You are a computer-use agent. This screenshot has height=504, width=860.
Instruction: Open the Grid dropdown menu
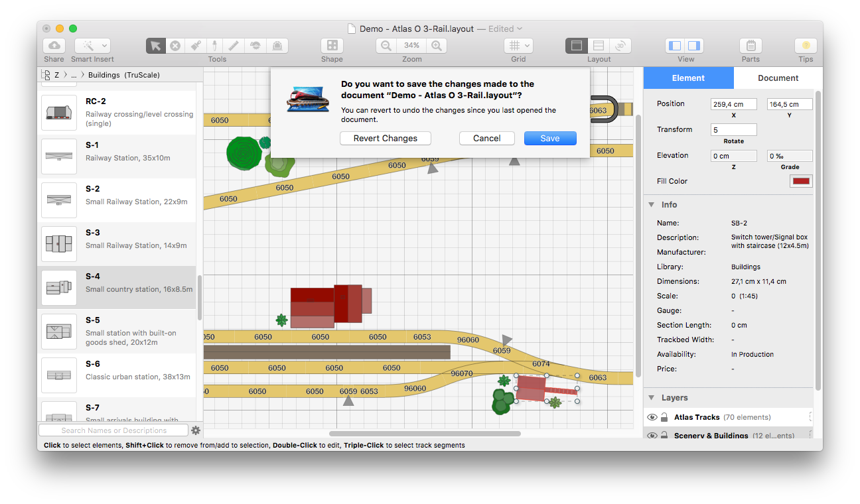[518, 46]
